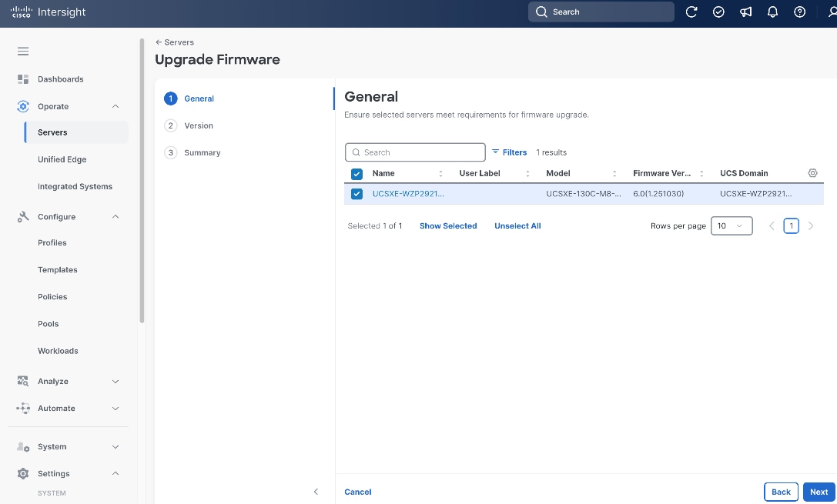Collapse the Operate section chevron
Screen dimensions: 837x504
click(x=116, y=106)
